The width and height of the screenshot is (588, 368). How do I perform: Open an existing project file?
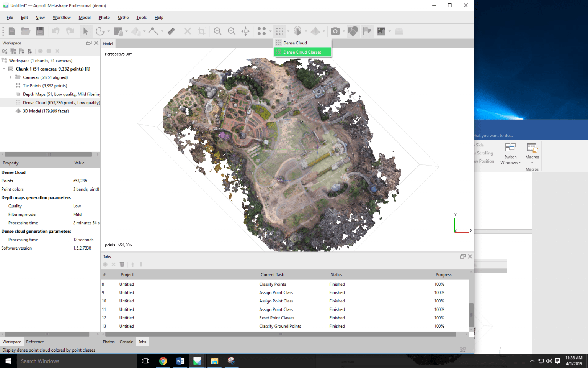[x=25, y=31]
